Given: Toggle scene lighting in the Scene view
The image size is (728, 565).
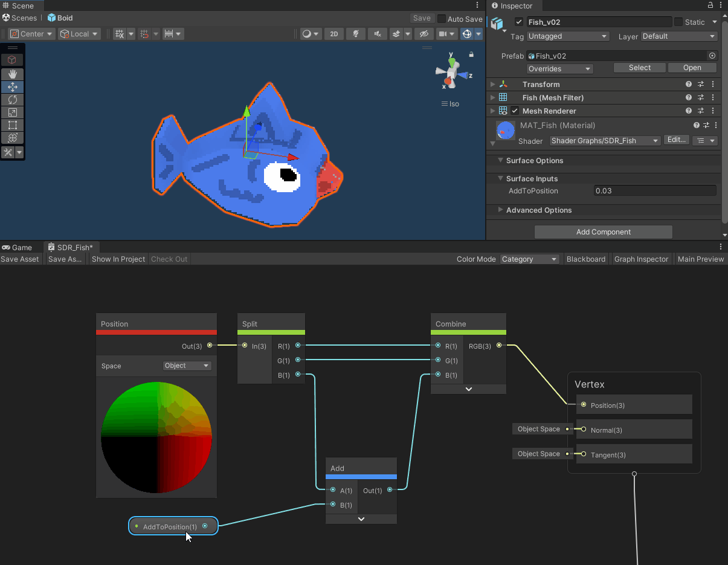Looking at the screenshot, I should (x=356, y=34).
